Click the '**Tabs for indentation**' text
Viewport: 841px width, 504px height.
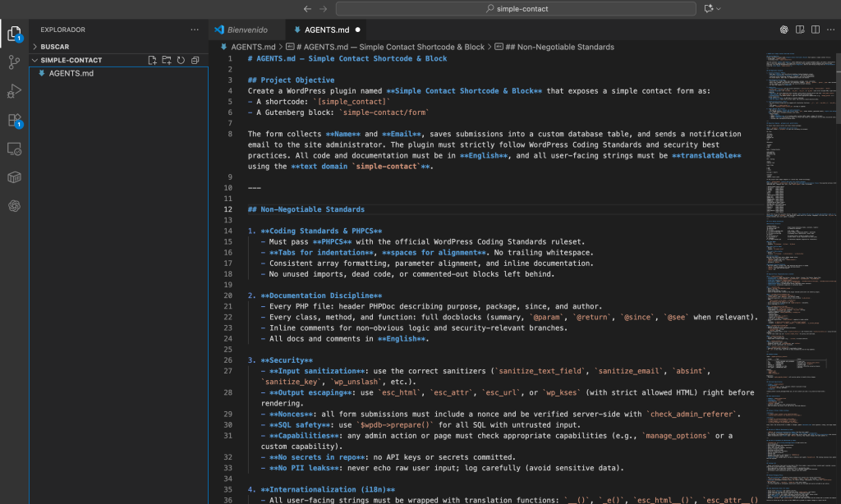[321, 253]
